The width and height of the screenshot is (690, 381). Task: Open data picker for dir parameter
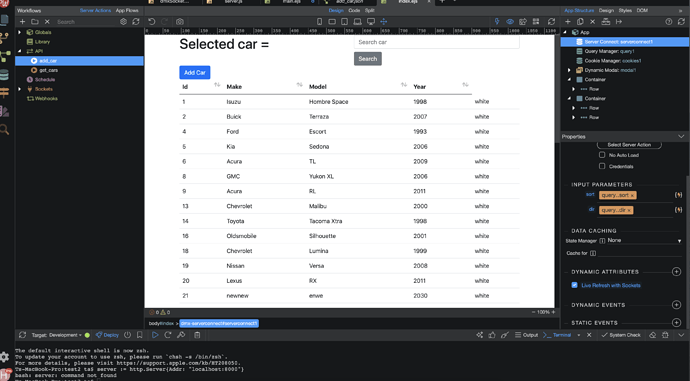click(x=678, y=210)
